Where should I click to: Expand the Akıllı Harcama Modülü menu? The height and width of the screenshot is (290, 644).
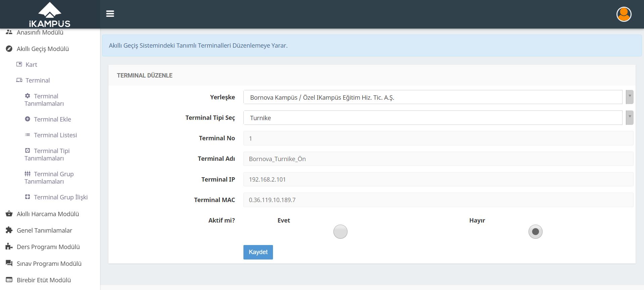pos(48,214)
